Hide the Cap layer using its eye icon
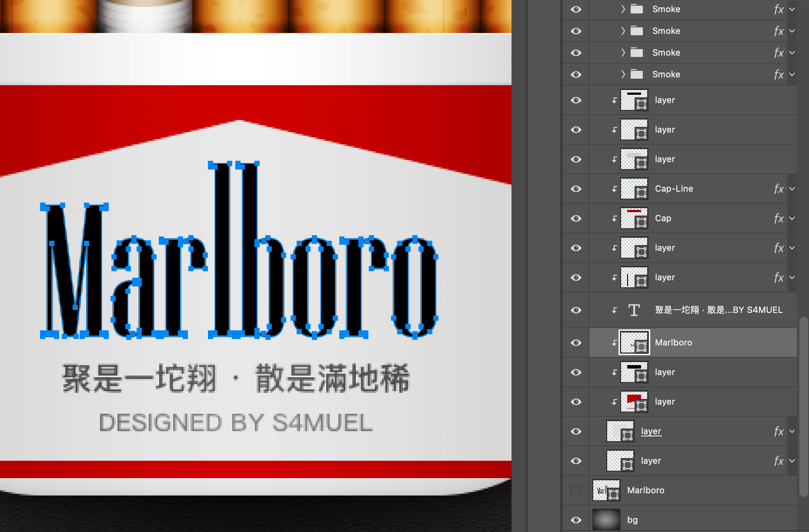The width and height of the screenshot is (809, 532). click(x=576, y=218)
